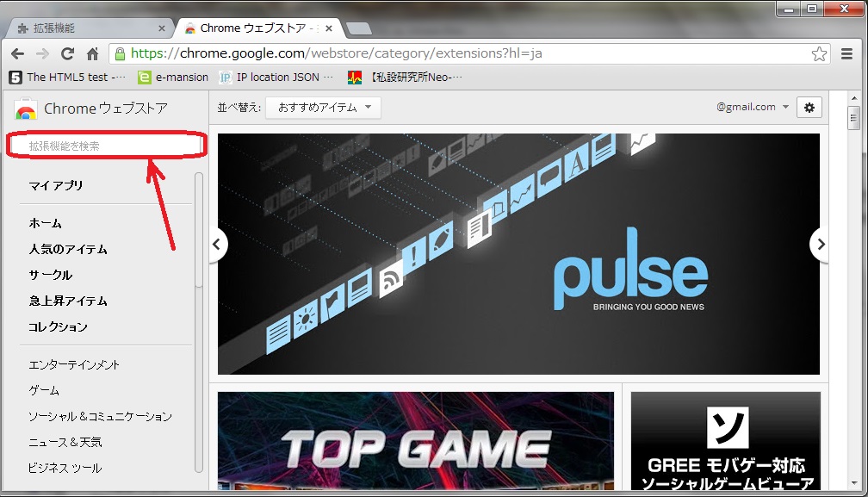
Task: Go back with the browser back arrow
Action: tap(18, 53)
